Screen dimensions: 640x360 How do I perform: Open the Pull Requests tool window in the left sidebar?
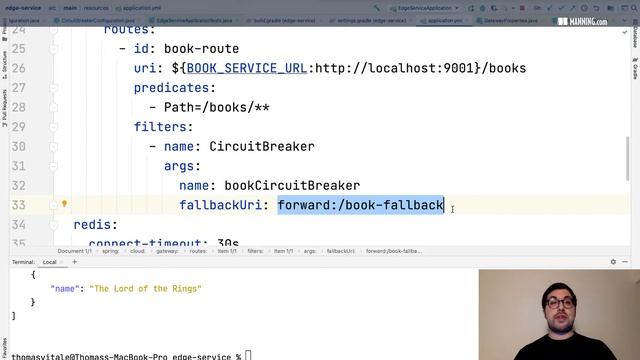coord(4,108)
